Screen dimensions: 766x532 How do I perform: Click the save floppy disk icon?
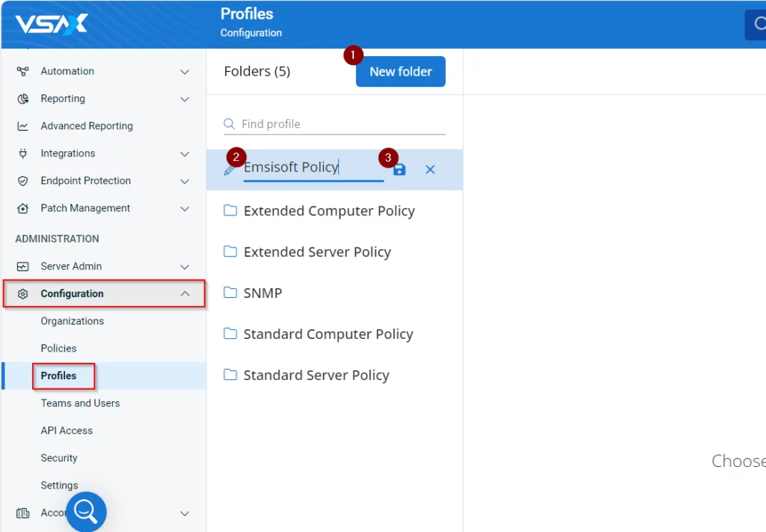[399, 170]
